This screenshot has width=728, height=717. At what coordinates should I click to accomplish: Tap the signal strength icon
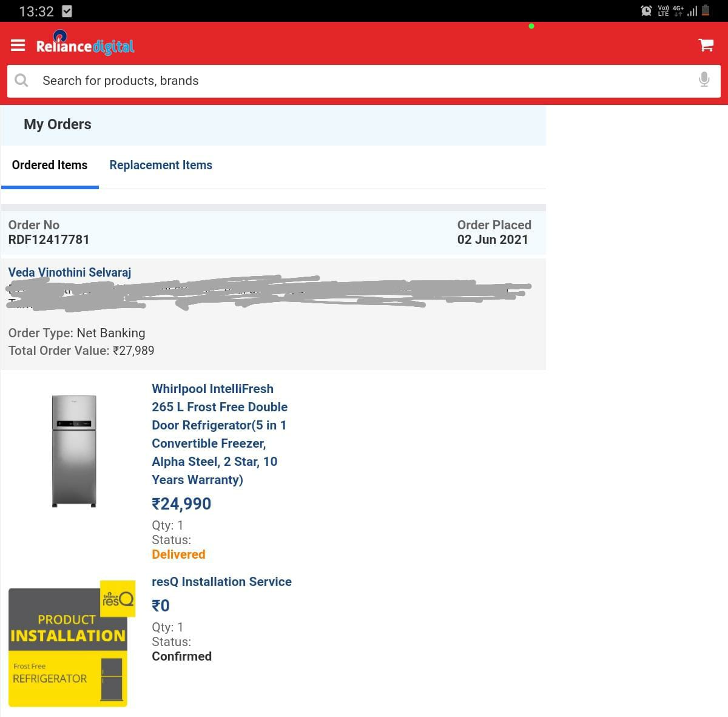692,11
